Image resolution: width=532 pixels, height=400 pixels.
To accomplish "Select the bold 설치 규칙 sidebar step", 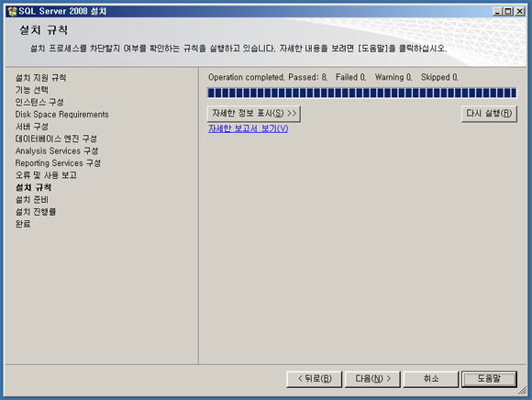I will pos(34,188).
